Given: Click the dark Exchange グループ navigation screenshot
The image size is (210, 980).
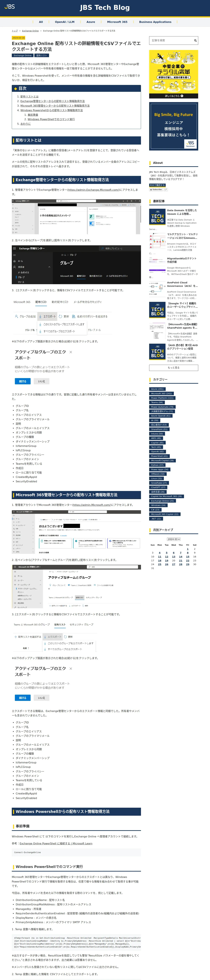Looking at the screenshot, I should (x=76, y=265).
